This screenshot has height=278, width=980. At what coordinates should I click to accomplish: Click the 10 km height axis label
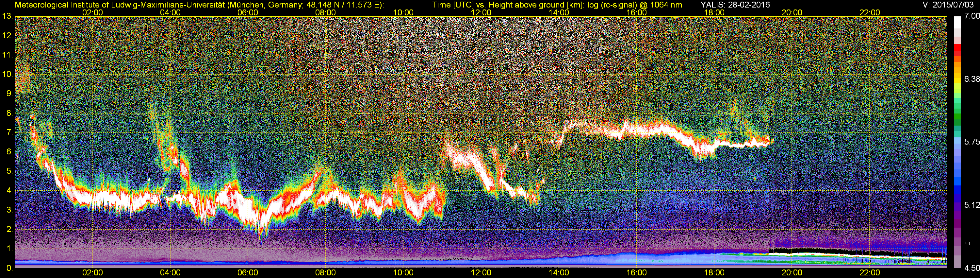point(7,74)
